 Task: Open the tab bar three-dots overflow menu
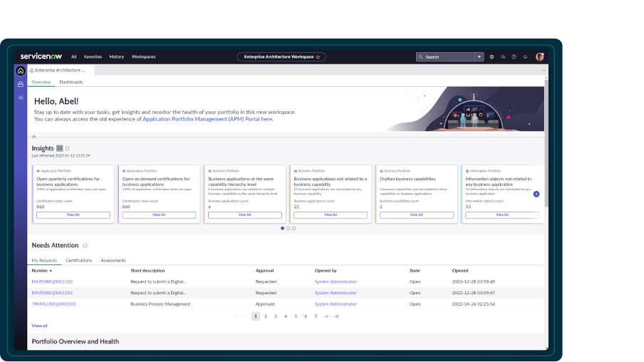tap(544, 71)
